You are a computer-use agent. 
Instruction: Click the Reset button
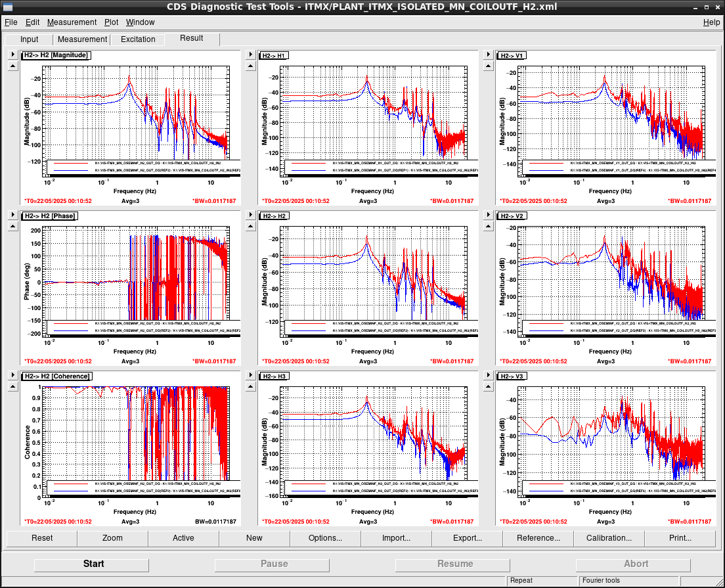coord(42,538)
